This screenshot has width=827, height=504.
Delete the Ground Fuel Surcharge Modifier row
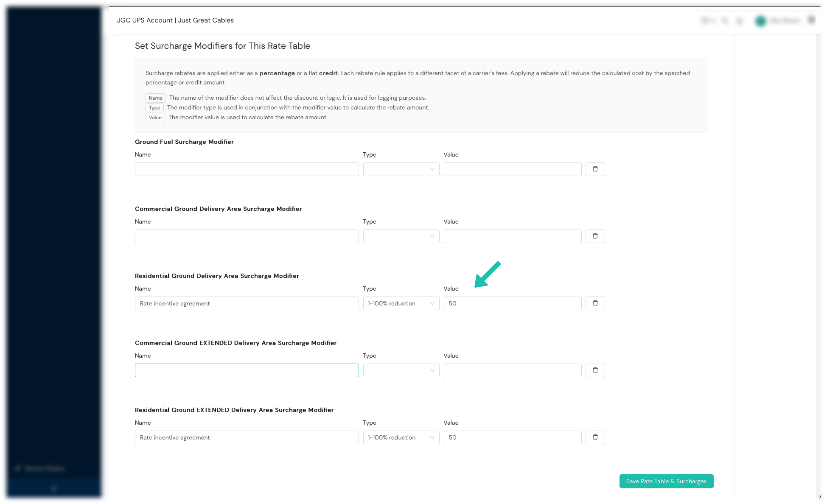pyautogui.click(x=595, y=169)
